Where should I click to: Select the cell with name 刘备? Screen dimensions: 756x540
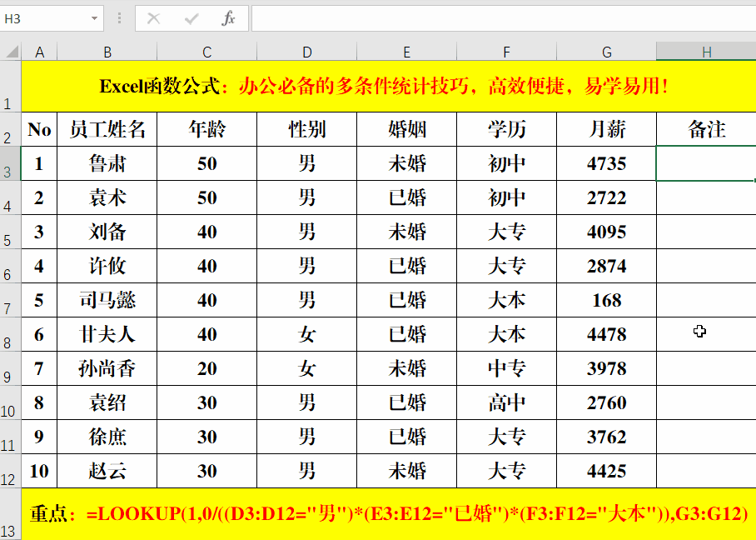pos(107,232)
